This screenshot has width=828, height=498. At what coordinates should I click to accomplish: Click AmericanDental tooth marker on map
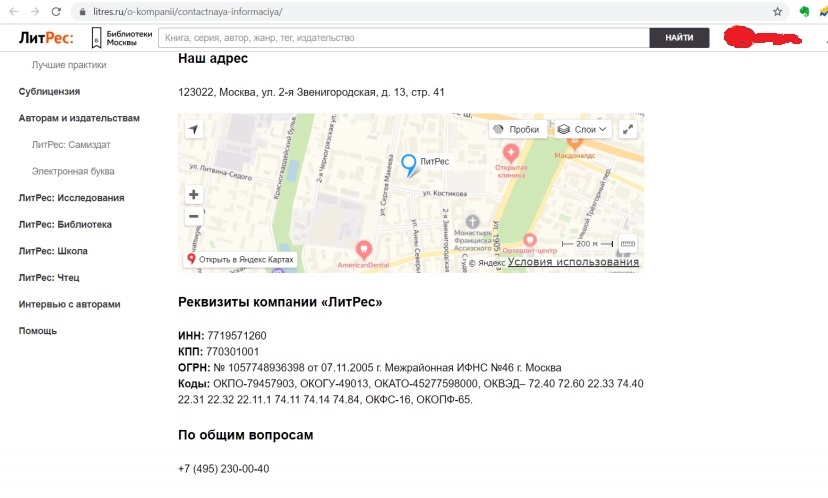tap(363, 249)
